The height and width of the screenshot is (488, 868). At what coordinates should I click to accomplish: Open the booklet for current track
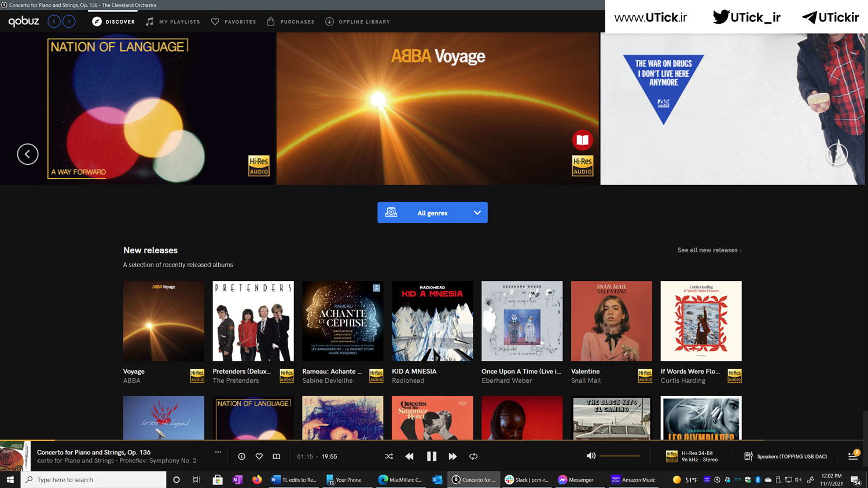[277, 456]
